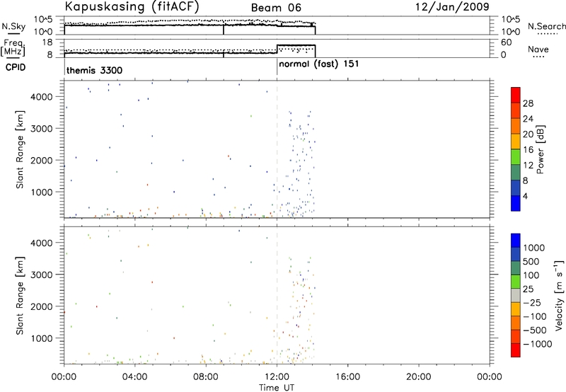The image size is (566, 392).
Task: Click the Slant Range [km] label of the power panel
Action: [20, 149]
